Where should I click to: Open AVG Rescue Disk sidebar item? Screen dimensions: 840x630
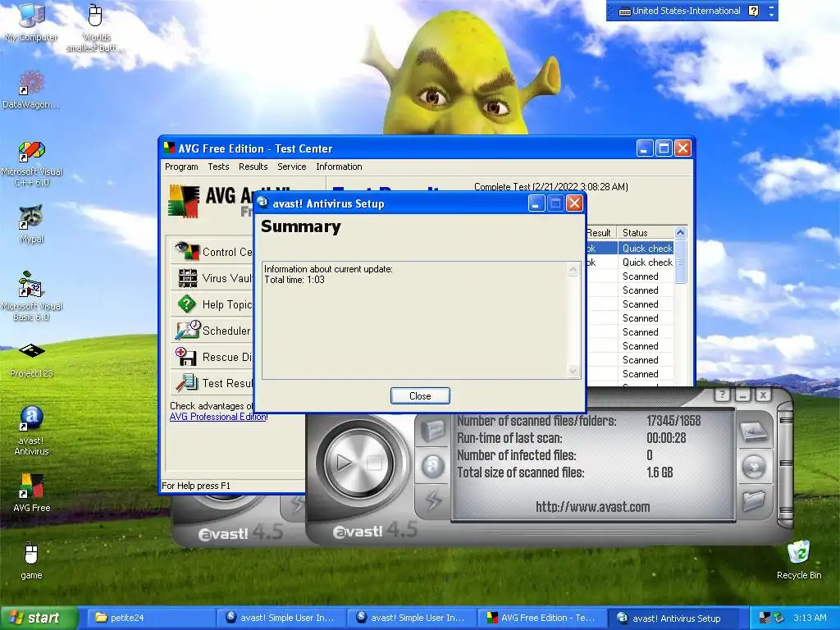click(x=213, y=357)
